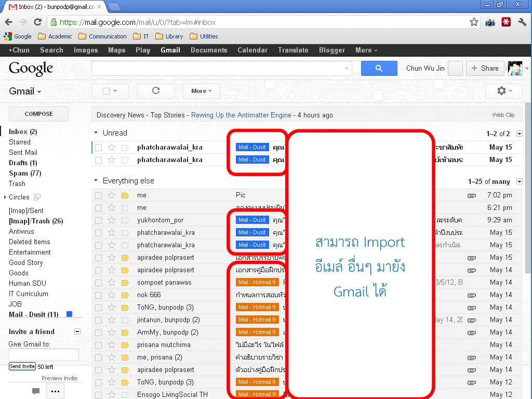Open +Chun profile link
This screenshot has height=399, width=532.
coord(19,50)
